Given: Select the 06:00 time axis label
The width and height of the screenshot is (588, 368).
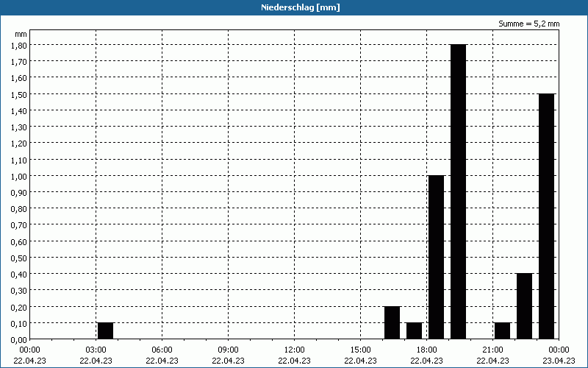Looking at the screenshot, I should click(162, 350).
